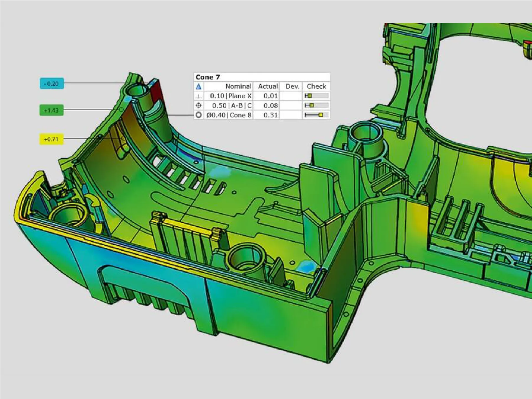532x399 pixels.
Task: Click the concentricity circle icon
Action: (198, 115)
